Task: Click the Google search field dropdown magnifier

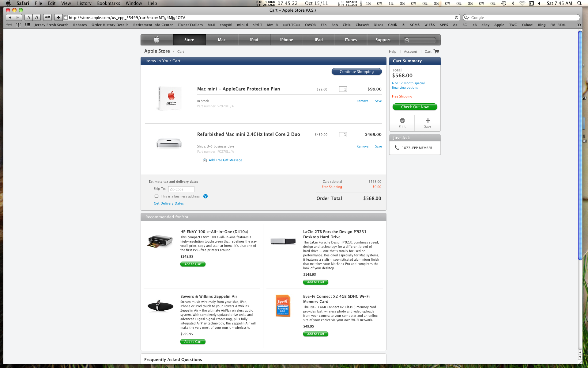Action: 467,18
